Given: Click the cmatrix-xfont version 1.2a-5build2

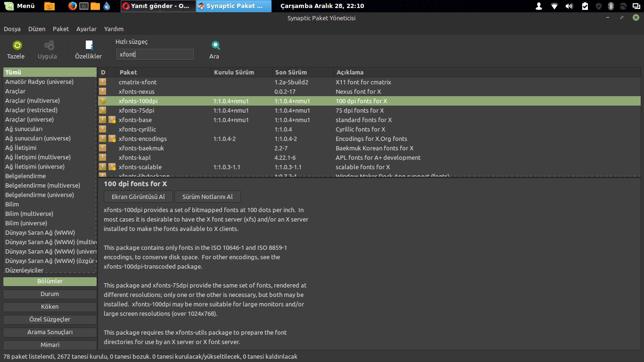Looking at the screenshot, I should pyautogui.click(x=291, y=82).
